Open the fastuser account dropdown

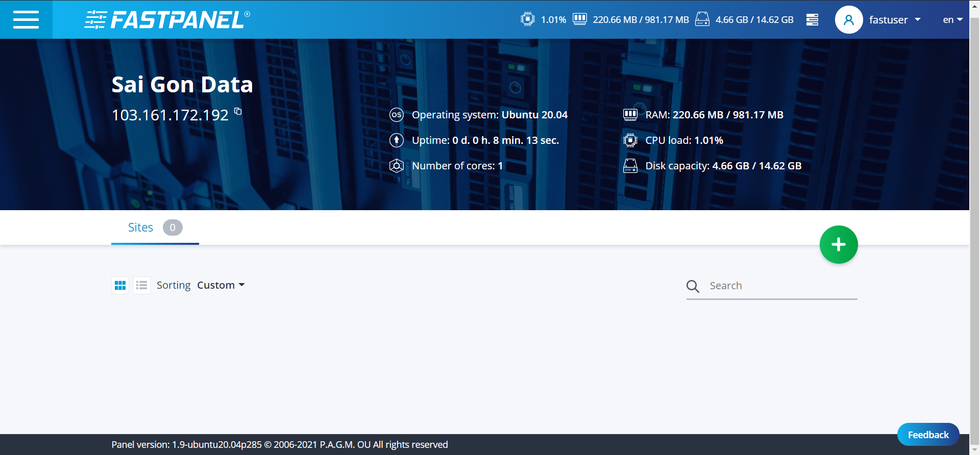[x=895, y=20]
